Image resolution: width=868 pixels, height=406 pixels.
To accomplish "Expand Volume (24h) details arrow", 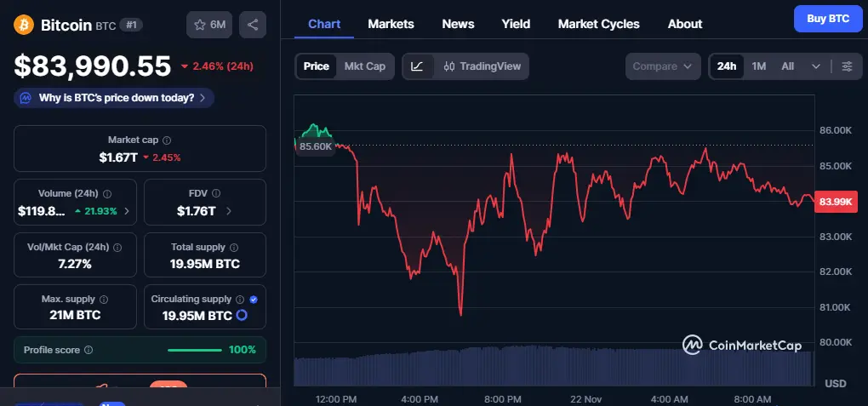I will point(127,211).
